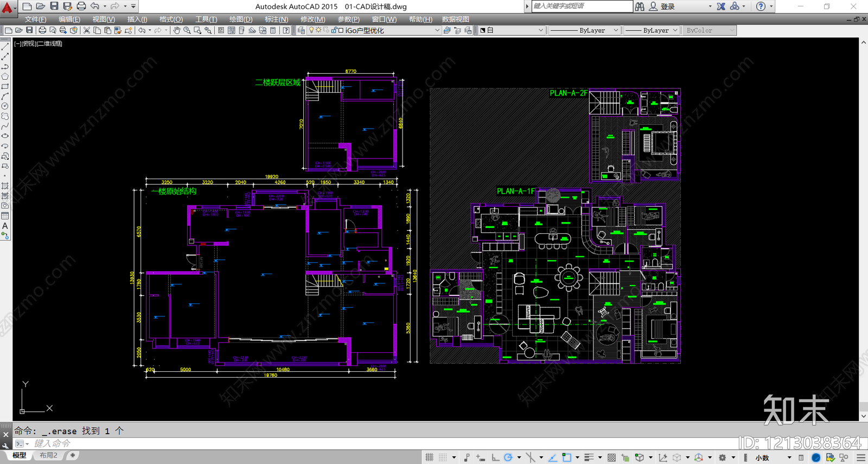Toggle Polar tracking in status bar
The image size is (868, 464).
508,457
